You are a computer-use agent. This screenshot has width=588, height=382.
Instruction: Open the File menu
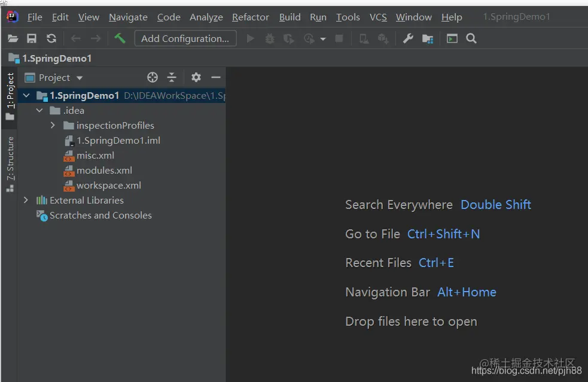(x=35, y=17)
